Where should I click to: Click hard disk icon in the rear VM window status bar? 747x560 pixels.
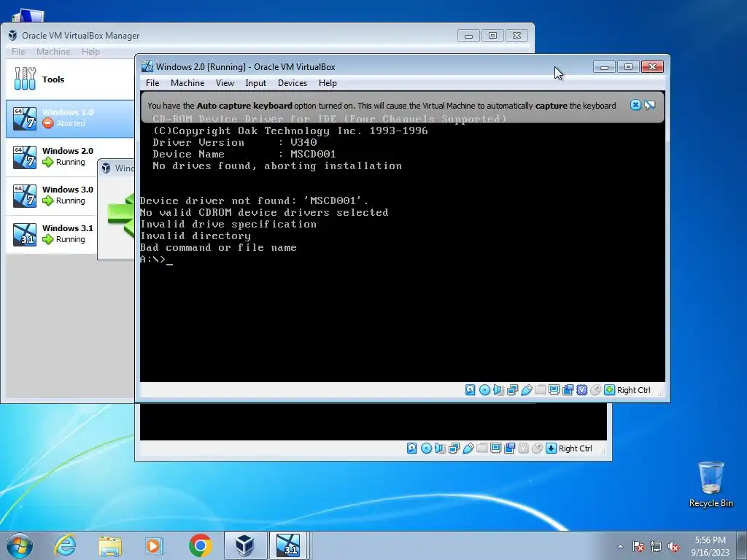coord(412,448)
